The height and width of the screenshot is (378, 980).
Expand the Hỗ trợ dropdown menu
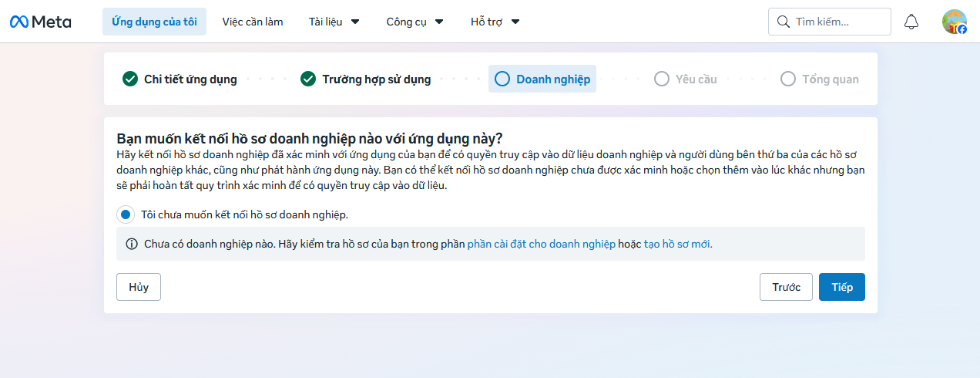[495, 22]
